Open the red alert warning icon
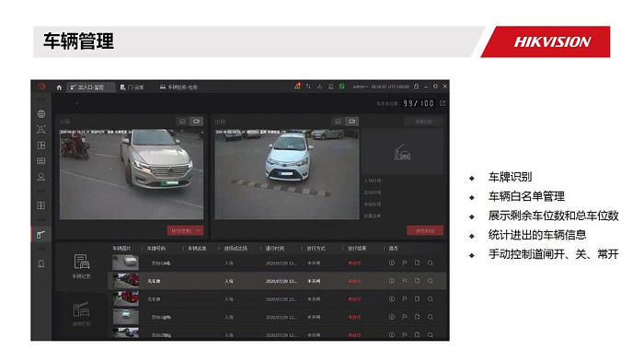 pyautogui.click(x=297, y=86)
